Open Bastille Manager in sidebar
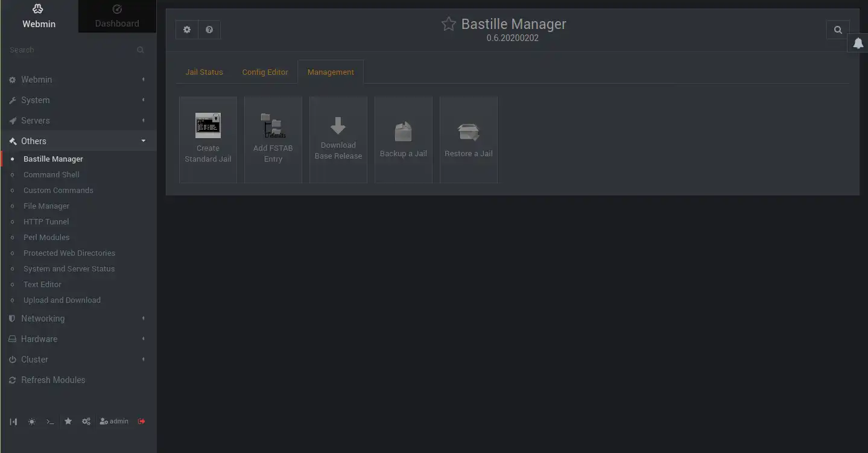 [53, 159]
